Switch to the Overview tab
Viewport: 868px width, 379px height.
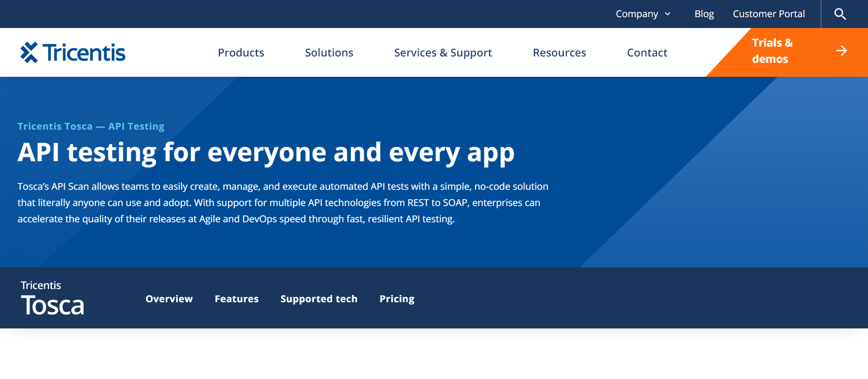tap(169, 299)
